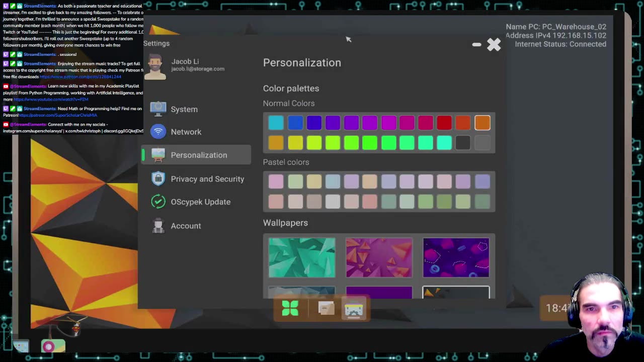
Task: Pick the red normal color swatch
Action: coord(444,123)
